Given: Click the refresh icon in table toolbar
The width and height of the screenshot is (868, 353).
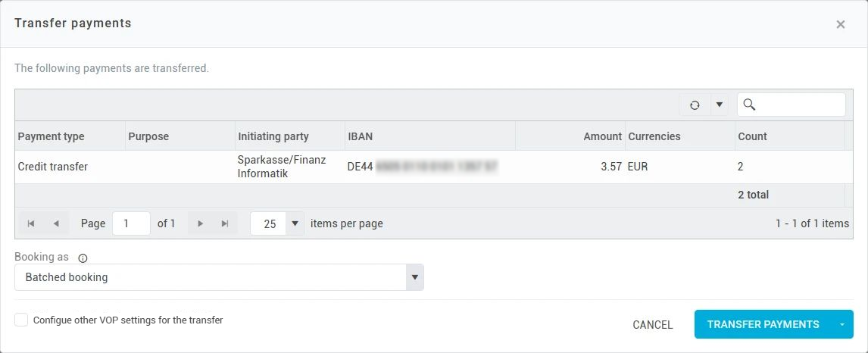Looking at the screenshot, I should [695, 105].
